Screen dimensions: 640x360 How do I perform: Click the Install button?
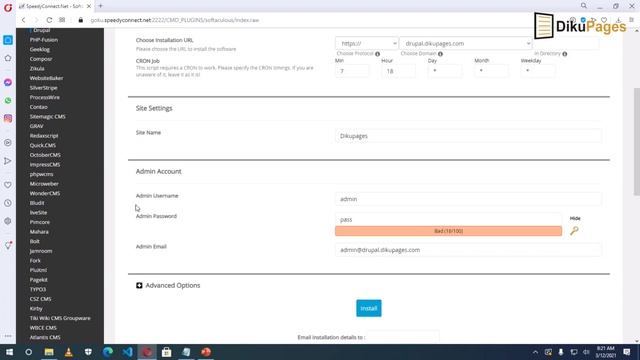tap(369, 308)
